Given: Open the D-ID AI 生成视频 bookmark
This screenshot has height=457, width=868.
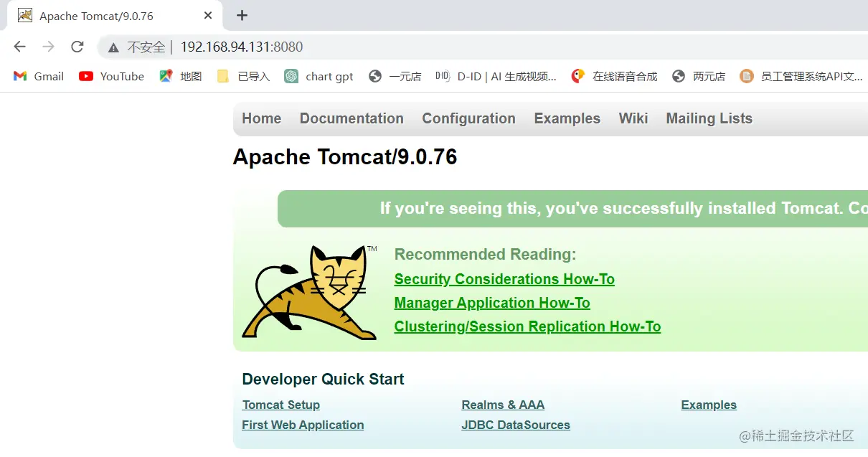Looking at the screenshot, I should point(496,76).
